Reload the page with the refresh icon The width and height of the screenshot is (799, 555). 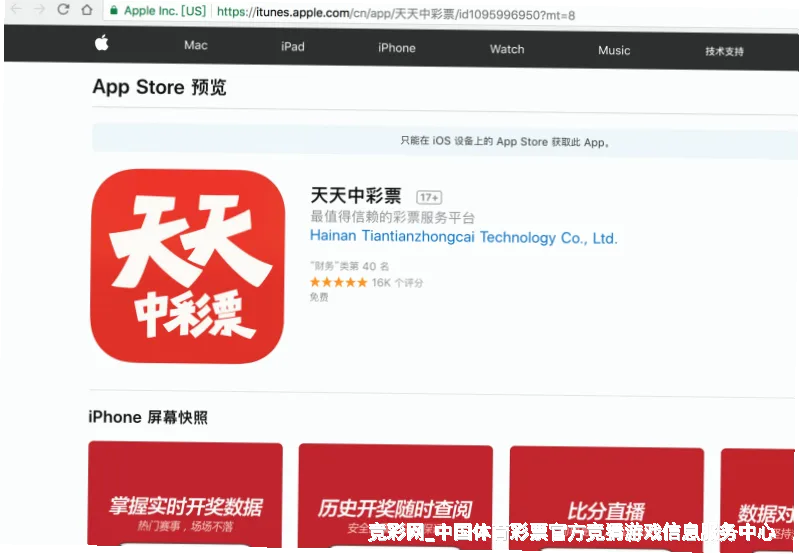(x=63, y=9)
